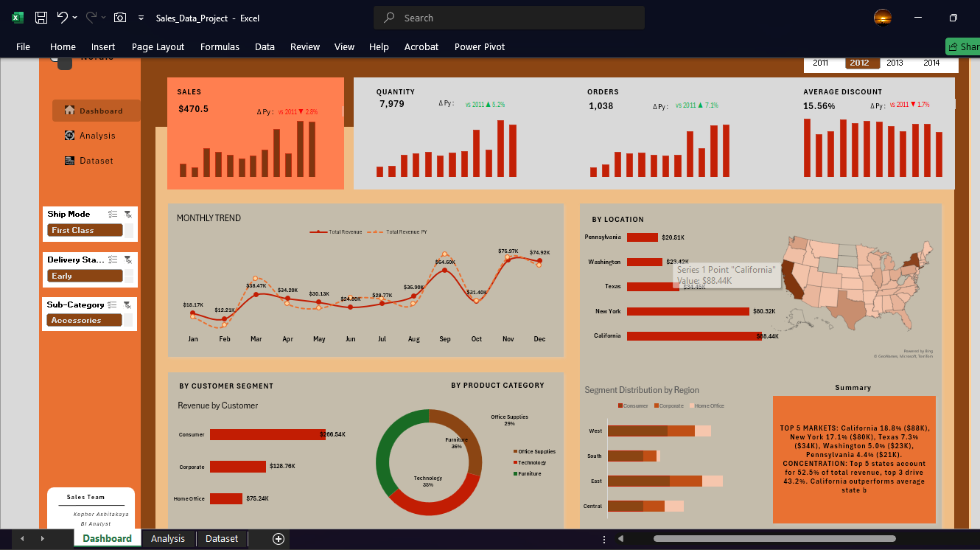Select the 2013 year filter button
This screenshot has width=980, height=550.
(x=895, y=63)
